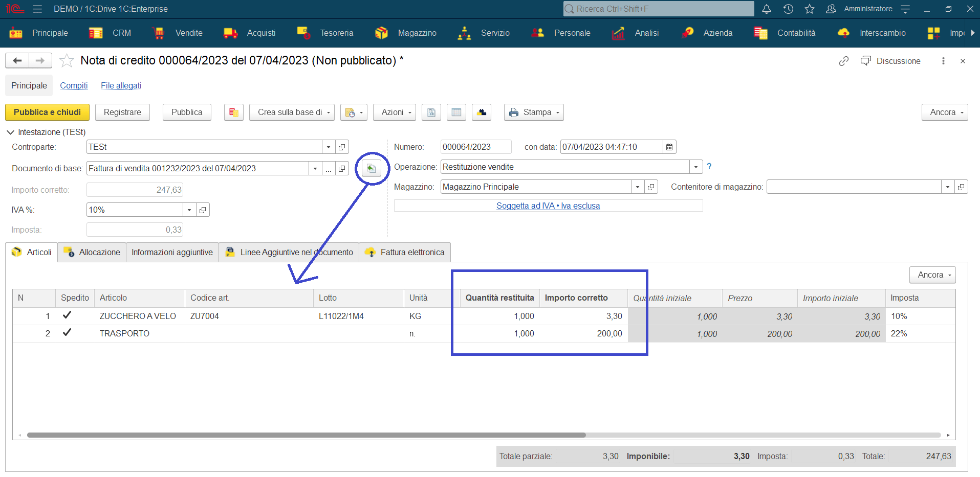Open the File allegati link

[x=121, y=86]
